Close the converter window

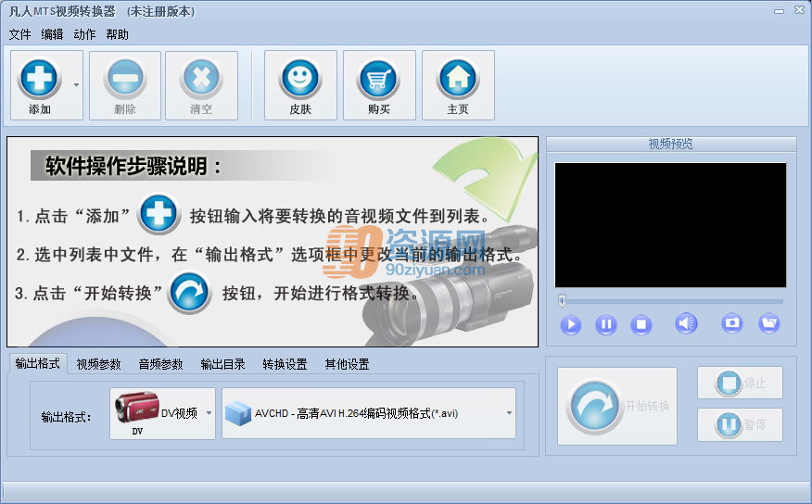(799, 10)
